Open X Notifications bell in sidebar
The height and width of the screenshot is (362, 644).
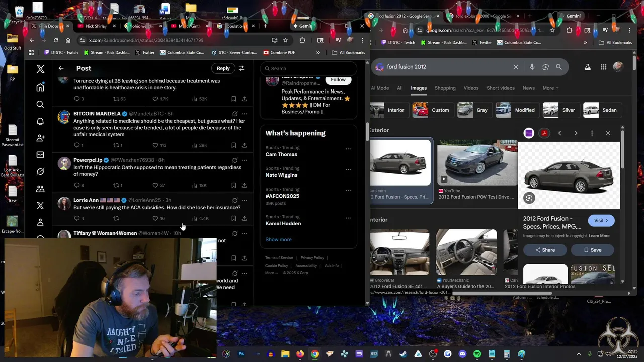click(40, 121)
